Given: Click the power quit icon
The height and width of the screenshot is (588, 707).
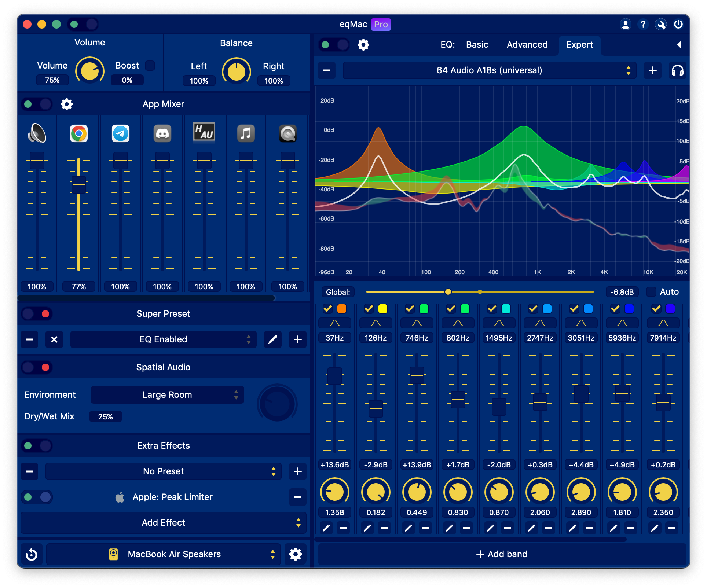Looking at the screenshot, I should pyautogui.click(x=678, y=25).
